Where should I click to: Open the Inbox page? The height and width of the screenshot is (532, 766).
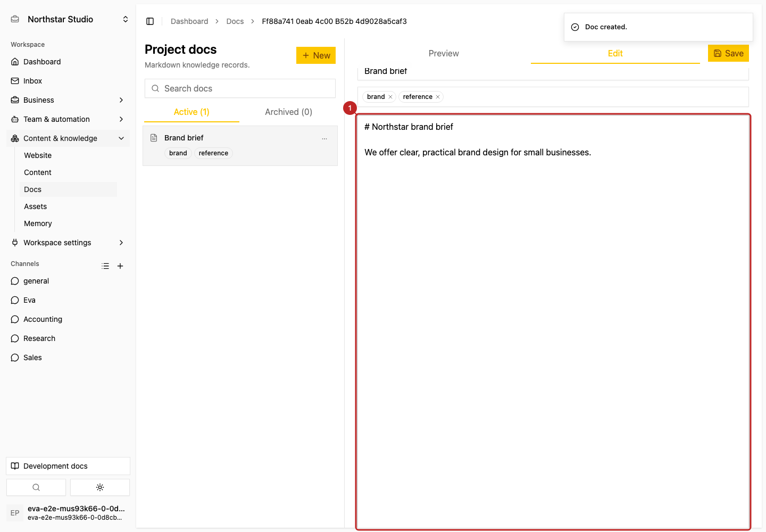pyautogui.click(x=68, y=81)
